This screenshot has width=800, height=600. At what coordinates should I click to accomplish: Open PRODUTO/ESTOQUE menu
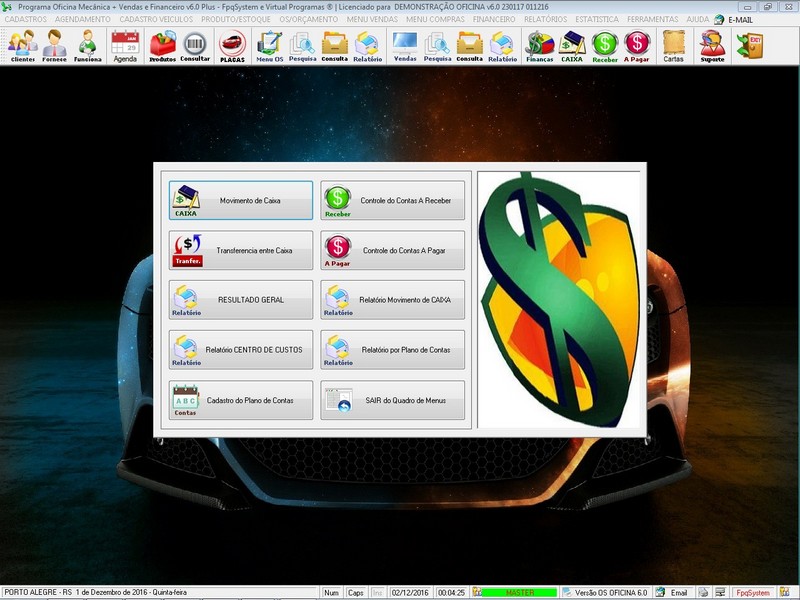236,19
